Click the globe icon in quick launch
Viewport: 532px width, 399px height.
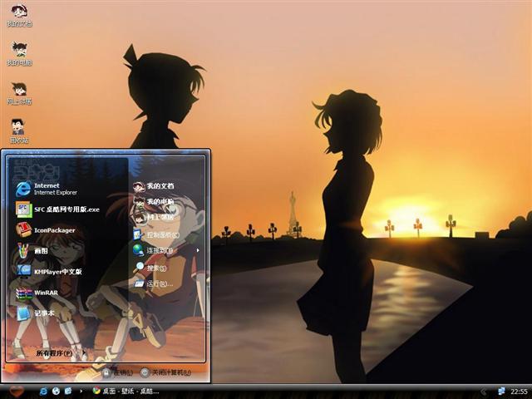56,392
